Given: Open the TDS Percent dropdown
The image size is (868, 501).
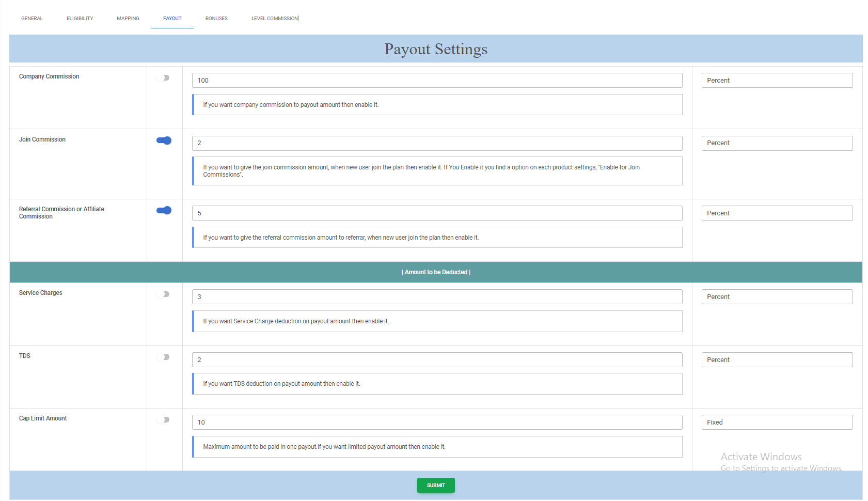Looking at the screenshot, I should click(777, 359).
